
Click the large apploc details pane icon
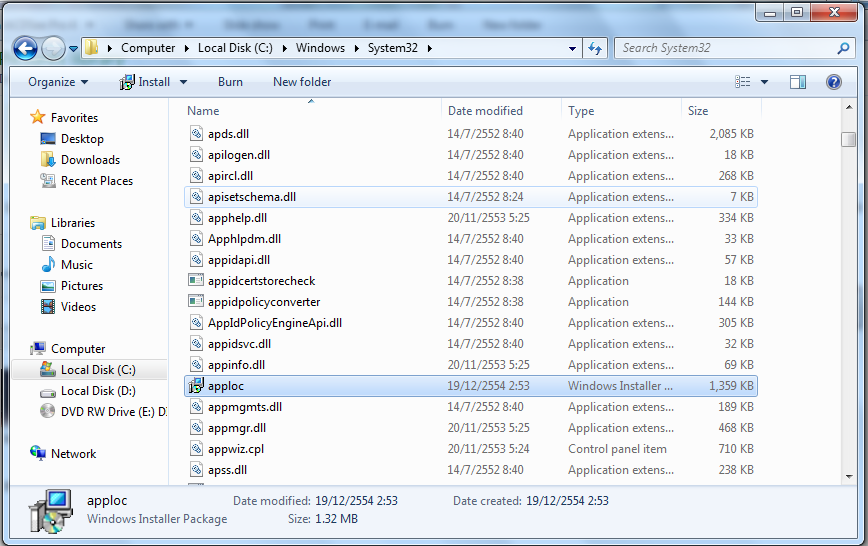51,511
